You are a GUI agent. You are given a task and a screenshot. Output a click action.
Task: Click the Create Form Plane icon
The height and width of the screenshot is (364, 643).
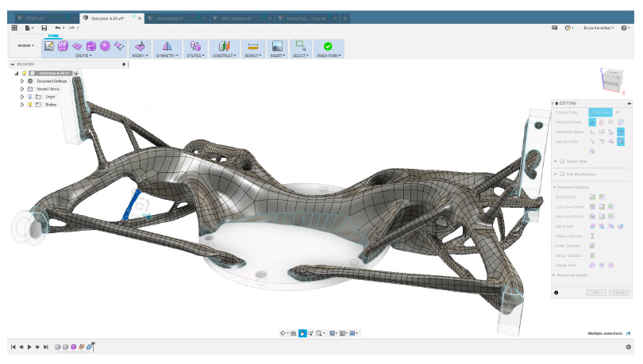coord(77,46)
